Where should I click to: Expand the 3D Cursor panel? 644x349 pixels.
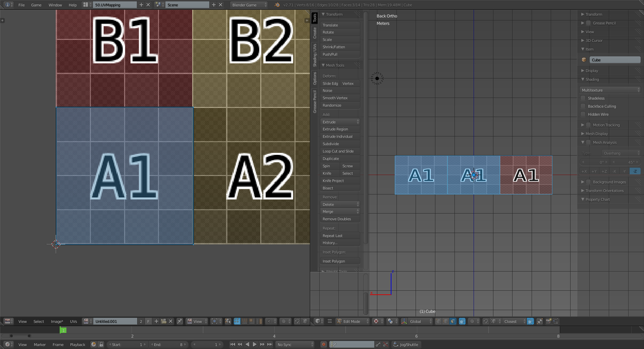[595, 41]
